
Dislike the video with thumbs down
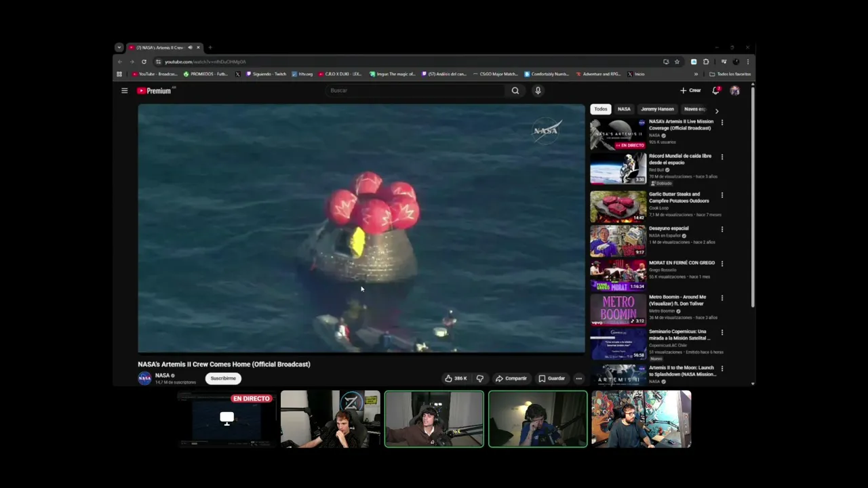(479, 378)
